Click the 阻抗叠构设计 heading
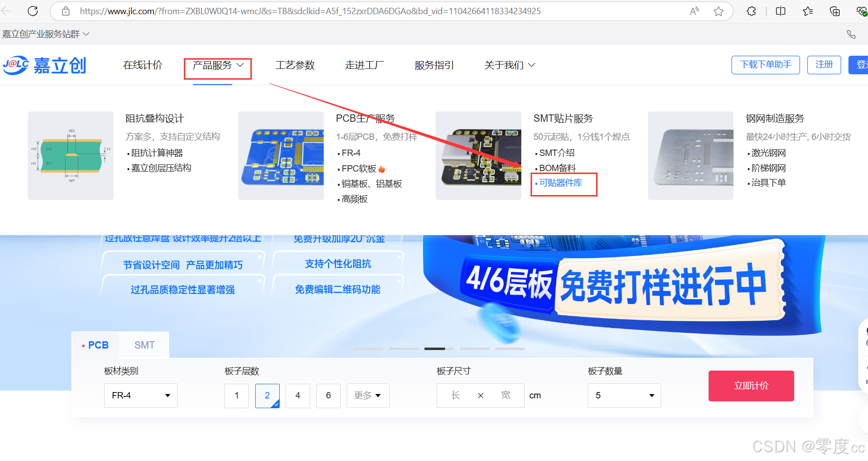Viewport: 868px width, 461px height. coord(155,118)
